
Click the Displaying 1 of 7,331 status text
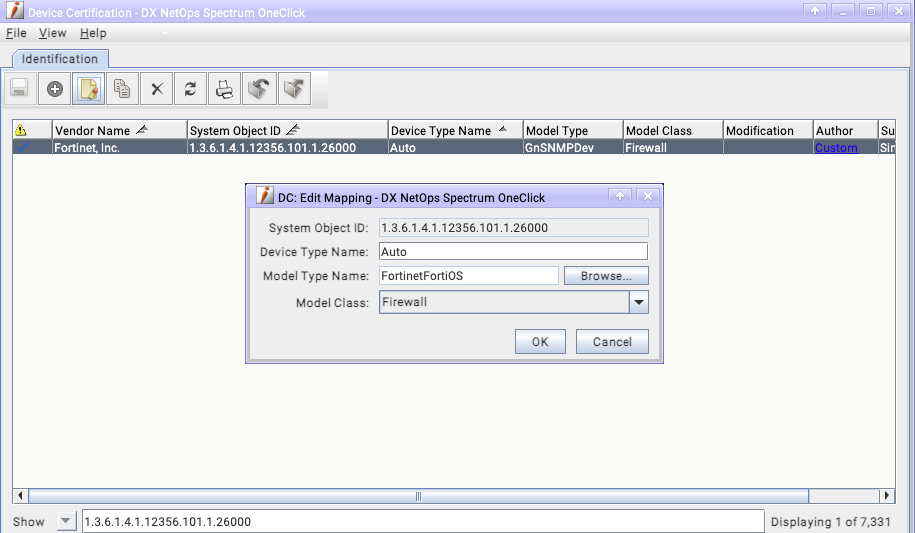pos(830,522)
